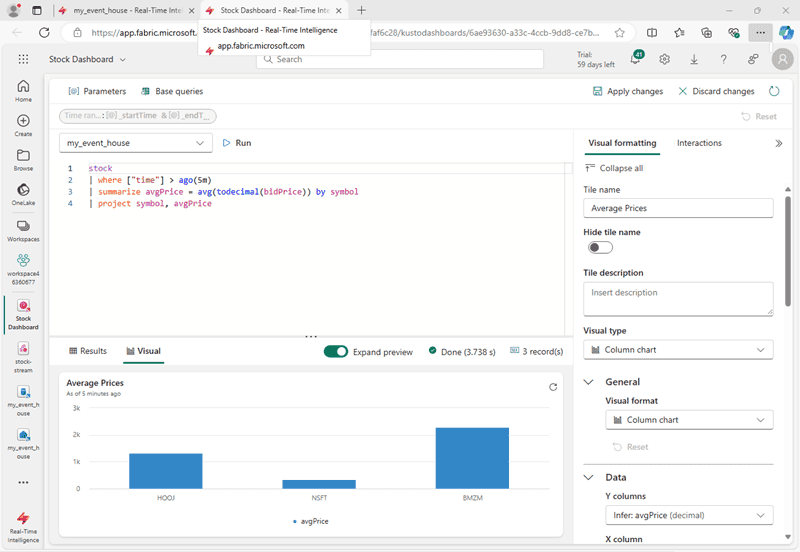Open Fabric settings gear icon
Screen dimensions: 800x552
pos(665,59)
